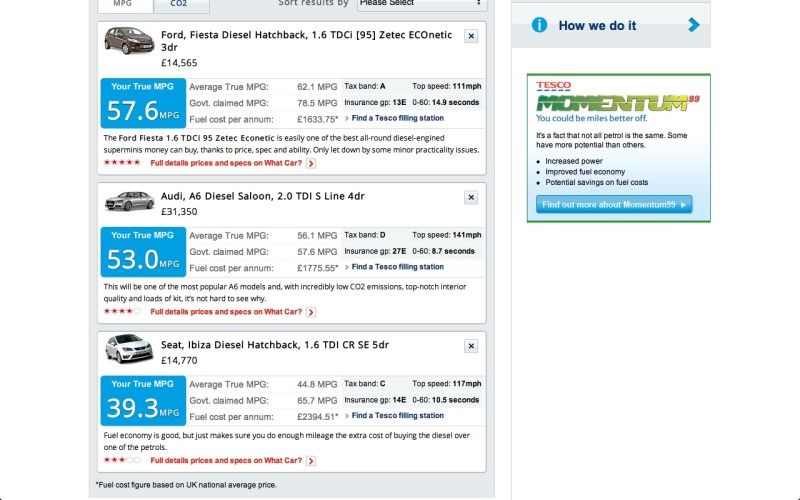Remove the Audi A6 result card
Viewport: 800px width, 500px height.
coord(470,197)
